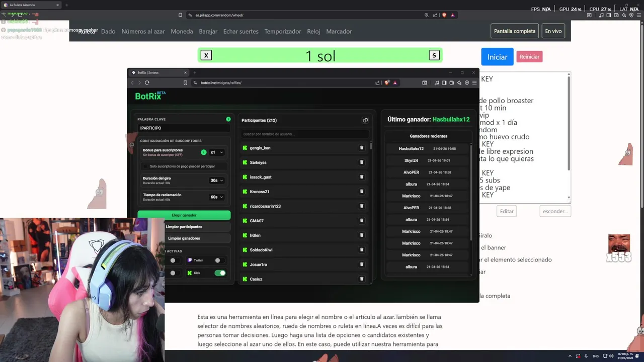
Task: Go to Temporizador page
Action: coord(283,31)
